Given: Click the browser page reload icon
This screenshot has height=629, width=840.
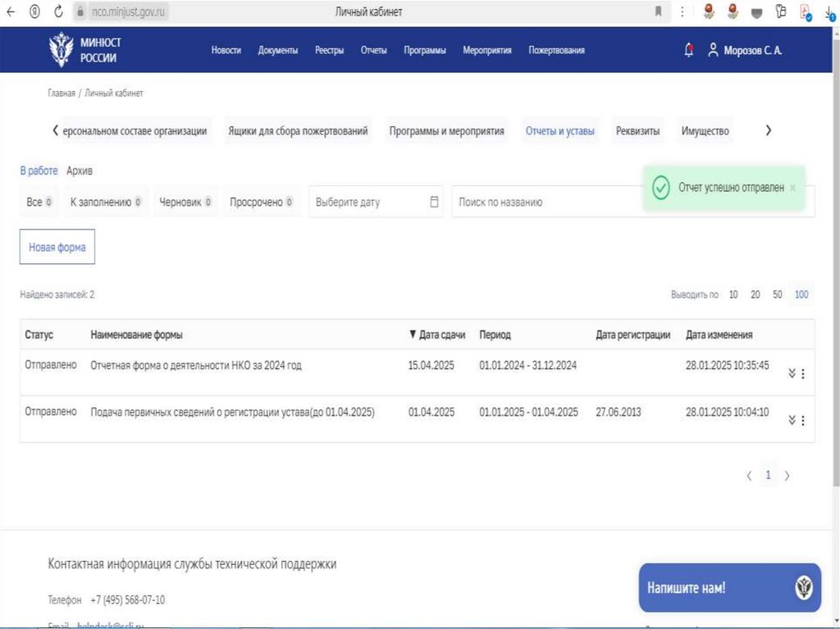Looking at the screenshot, I should click(58, 11).
